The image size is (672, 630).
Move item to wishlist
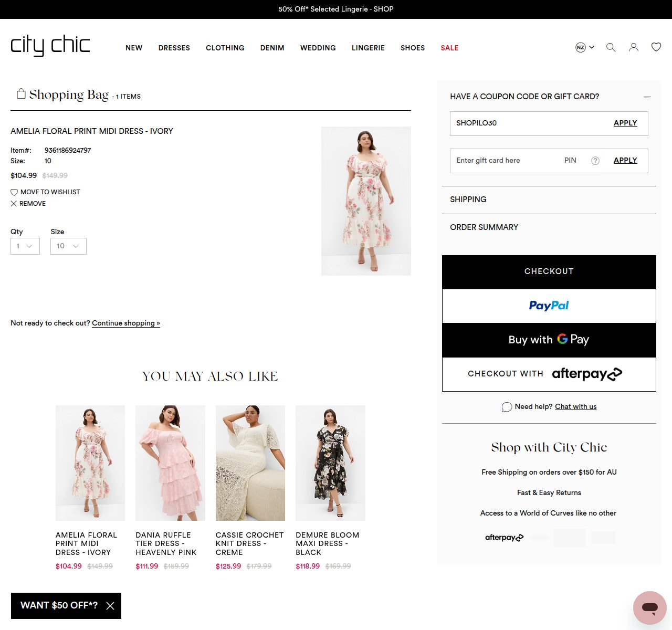click(45, 192)
